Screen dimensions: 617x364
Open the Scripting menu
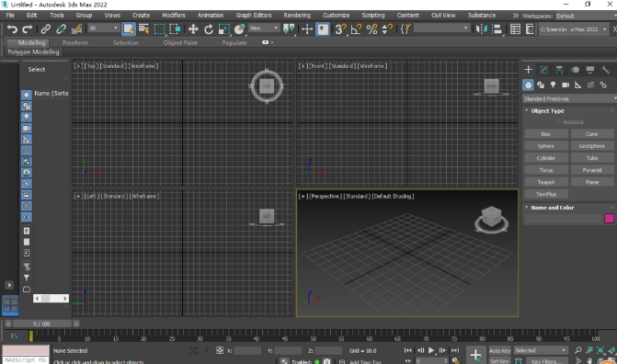coord(373,16)
